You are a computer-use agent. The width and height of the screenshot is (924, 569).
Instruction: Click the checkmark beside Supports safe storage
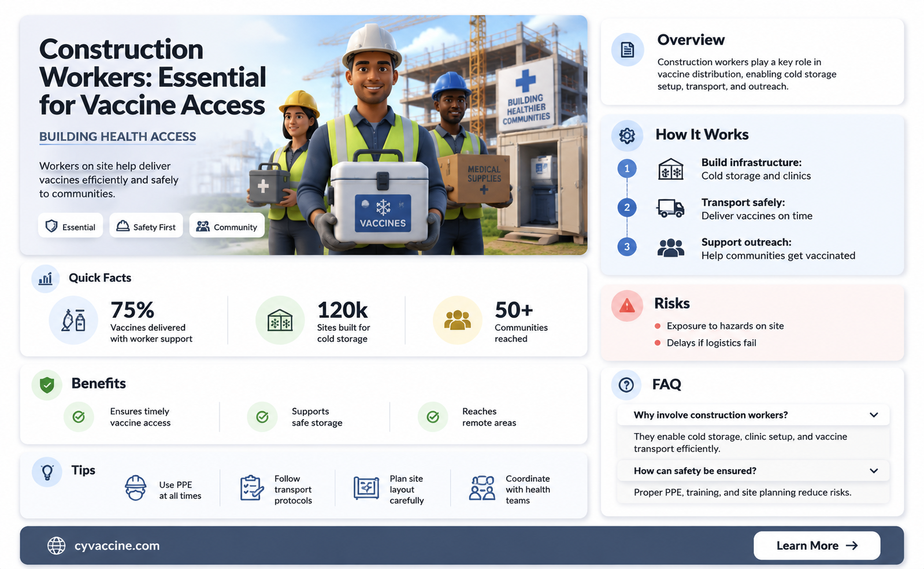[262, 416]
